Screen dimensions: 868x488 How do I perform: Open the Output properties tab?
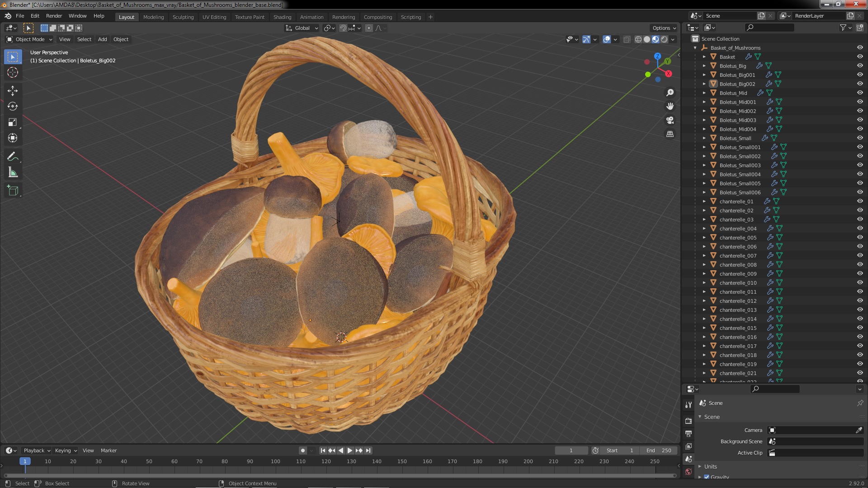coord(689,433)
